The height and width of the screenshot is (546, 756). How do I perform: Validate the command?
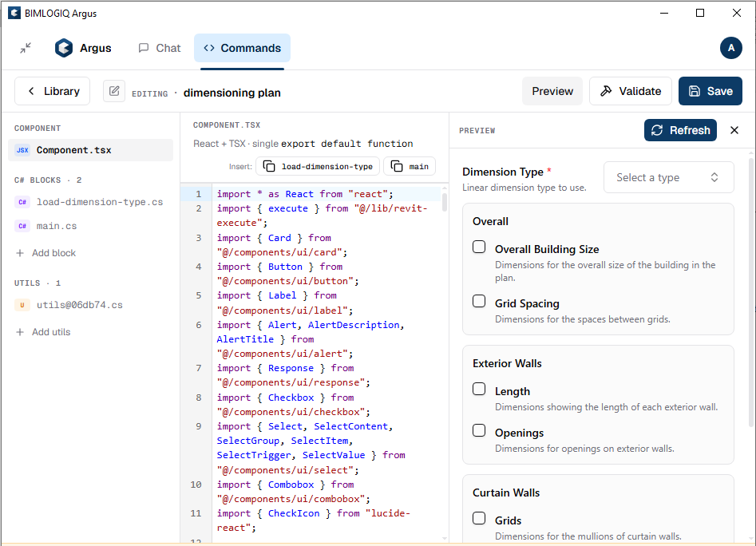tap(631, 91)
